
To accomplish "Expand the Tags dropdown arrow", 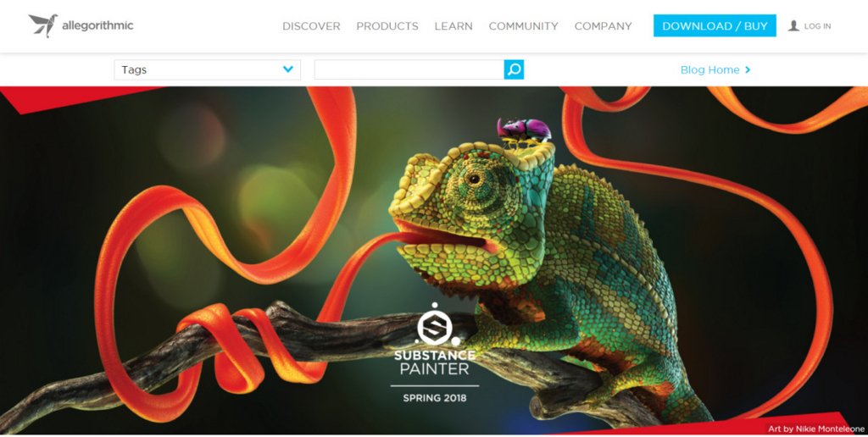I will 288,69.
